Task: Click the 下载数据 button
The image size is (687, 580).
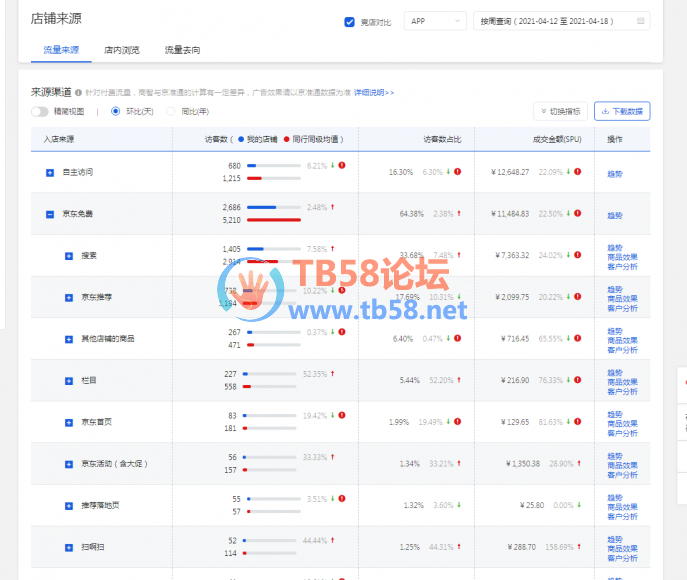Action: pos(622,111)
